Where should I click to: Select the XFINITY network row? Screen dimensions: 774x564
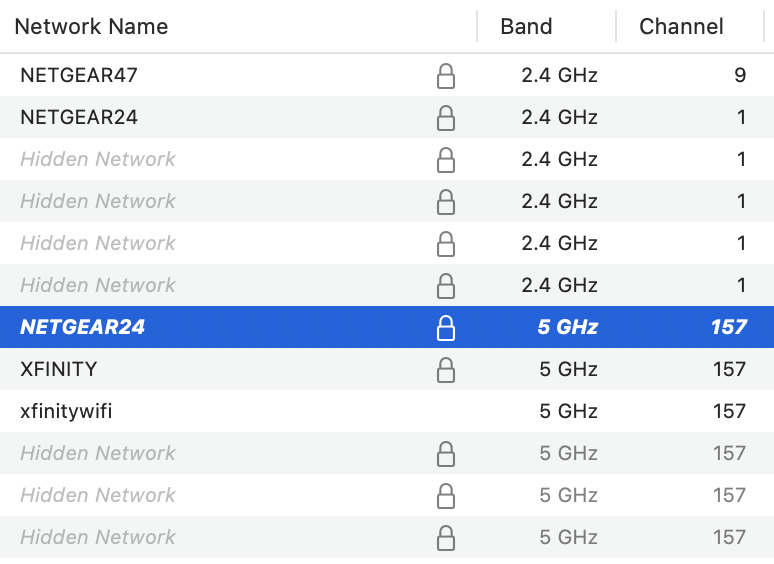[59, 369]
